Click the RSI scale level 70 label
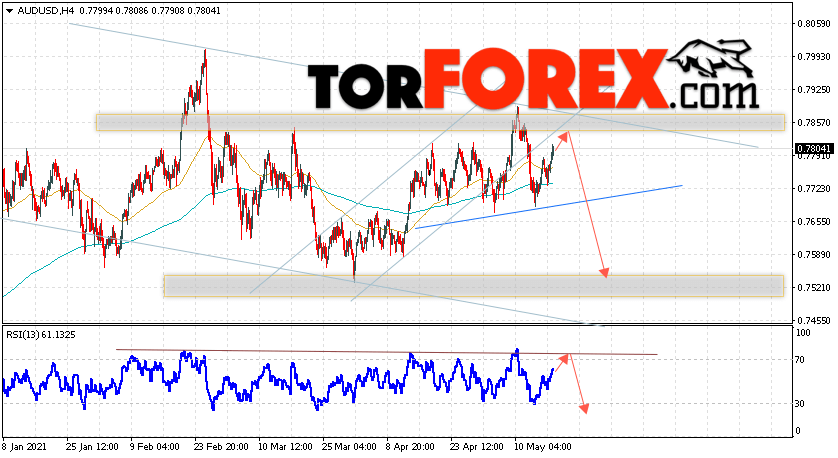 coord(800,360)
